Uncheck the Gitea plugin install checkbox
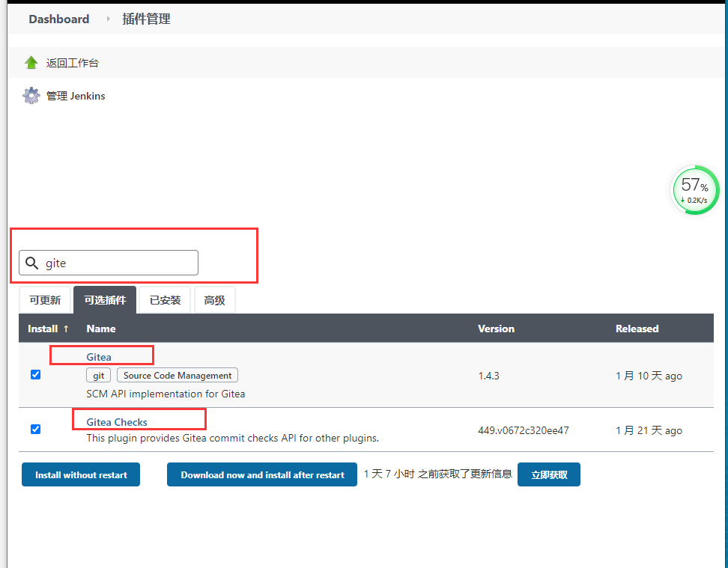 click(x=35, y=375)
